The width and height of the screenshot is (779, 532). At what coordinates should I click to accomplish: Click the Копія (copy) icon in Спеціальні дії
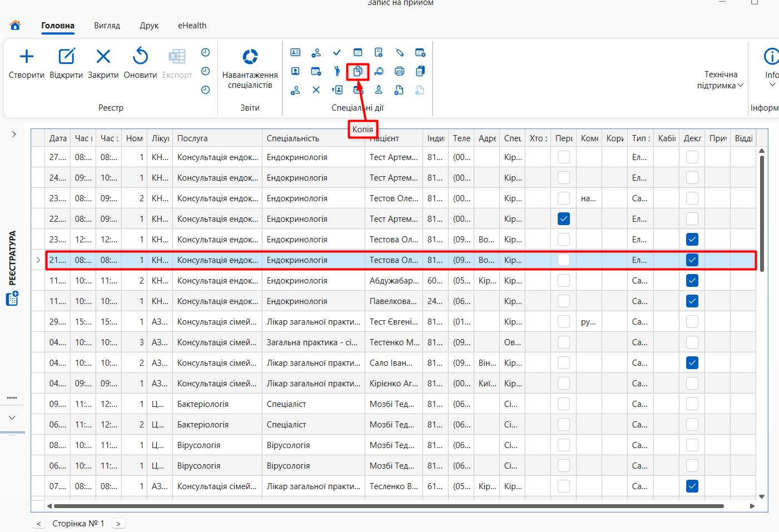click(358, 71)
